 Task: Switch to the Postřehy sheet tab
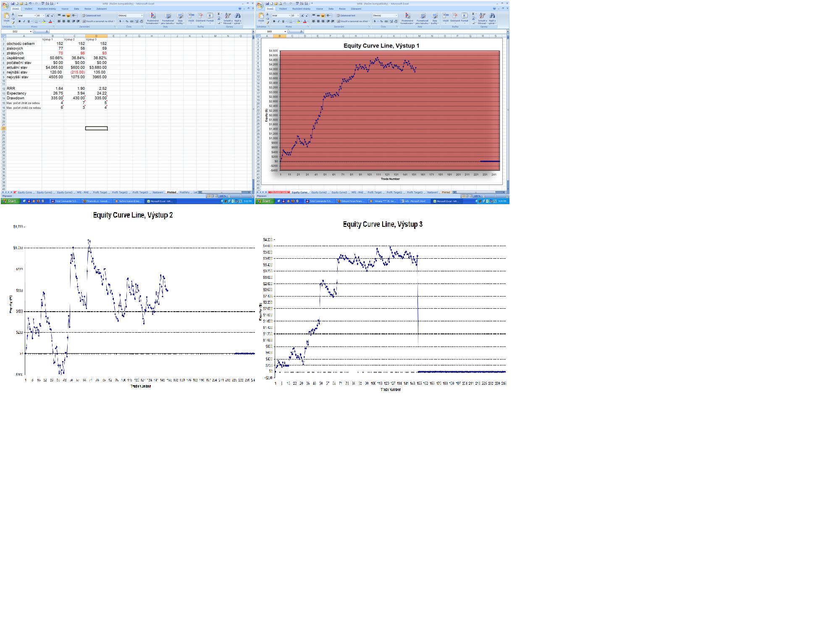click(x=184, y=192)
